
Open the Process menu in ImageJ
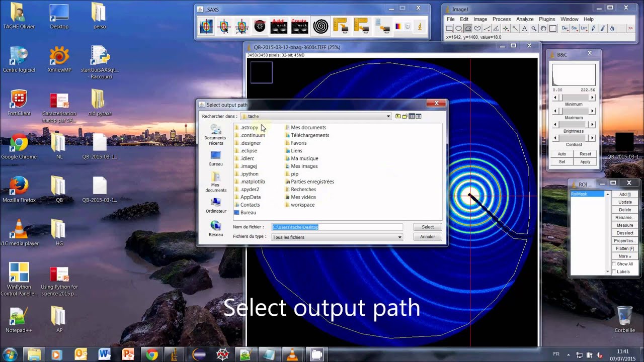point(502,19)
